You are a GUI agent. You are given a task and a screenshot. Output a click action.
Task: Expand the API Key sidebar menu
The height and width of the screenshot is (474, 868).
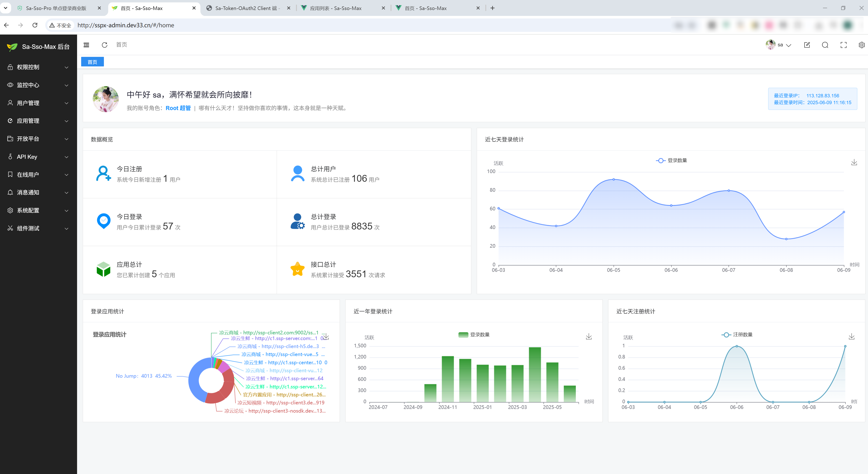38,157
